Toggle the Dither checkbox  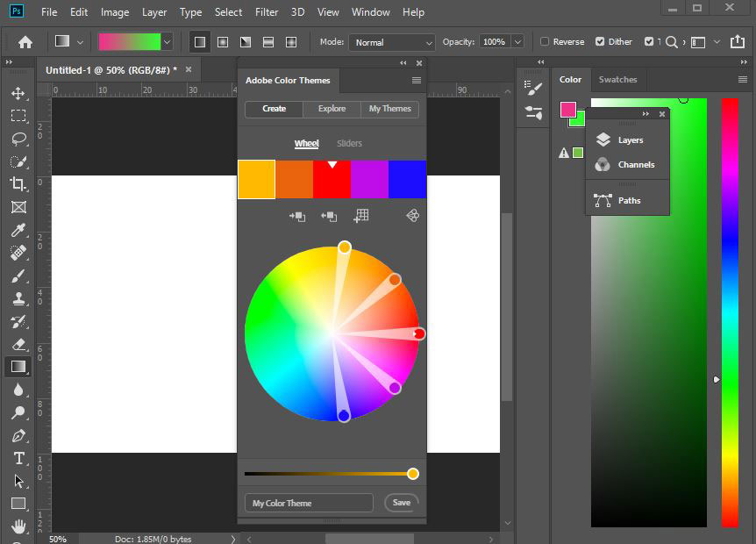600,41
